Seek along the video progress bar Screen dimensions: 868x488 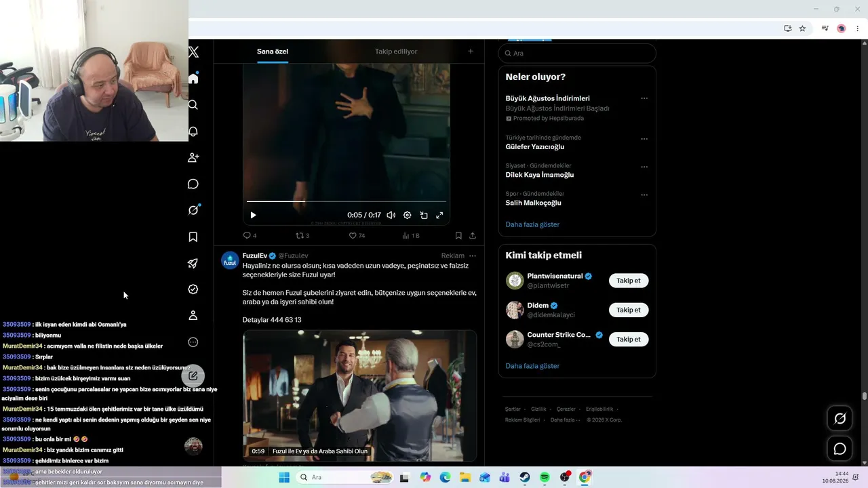click(347, 201)
